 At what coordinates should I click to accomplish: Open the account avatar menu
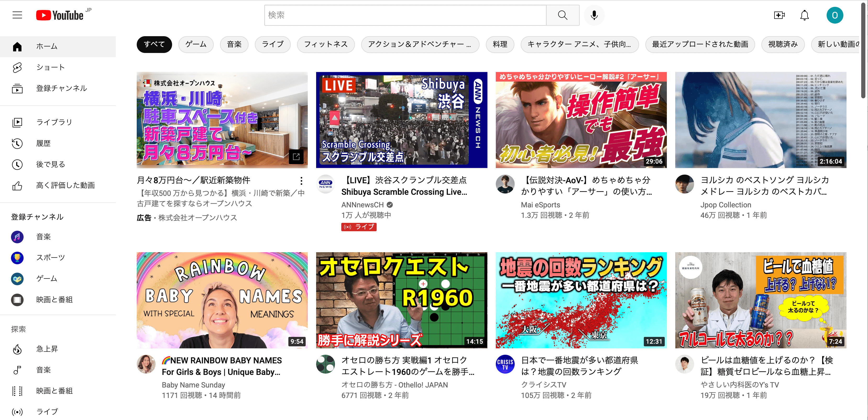835,15
